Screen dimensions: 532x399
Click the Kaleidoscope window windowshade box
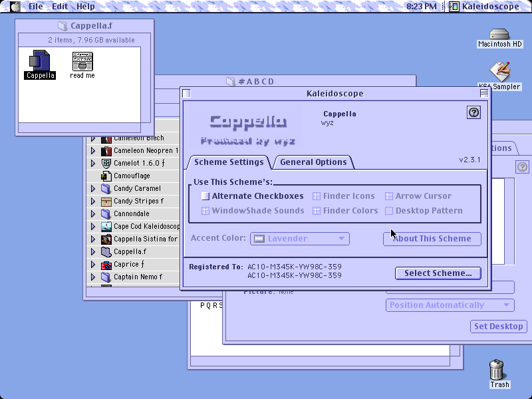pyautogui.click(x=484, y=93)
